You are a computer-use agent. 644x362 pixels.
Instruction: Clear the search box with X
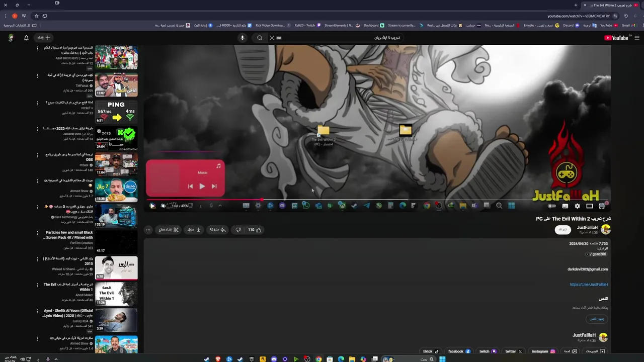coord(272,38)
